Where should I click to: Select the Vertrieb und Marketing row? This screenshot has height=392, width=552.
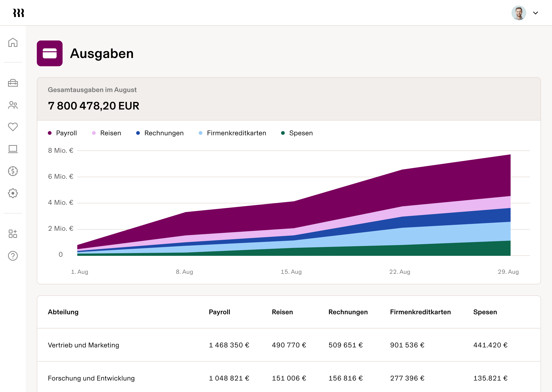(83, 345)
